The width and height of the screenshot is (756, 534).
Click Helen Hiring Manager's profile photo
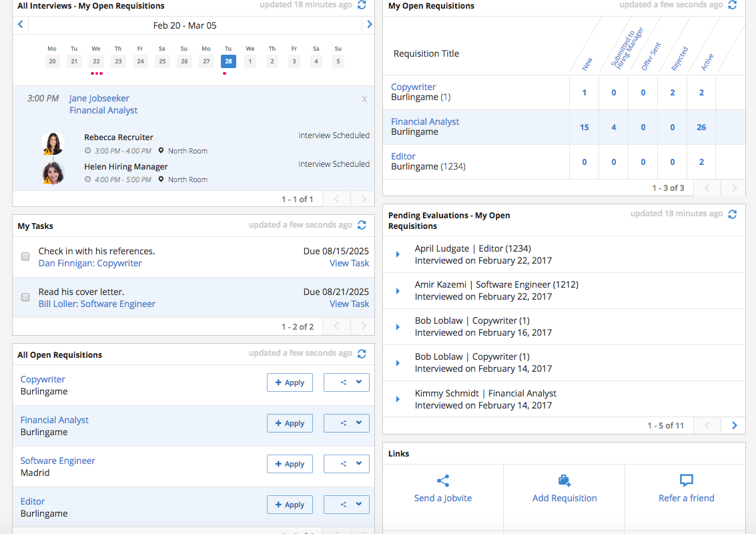pos(53,173)
